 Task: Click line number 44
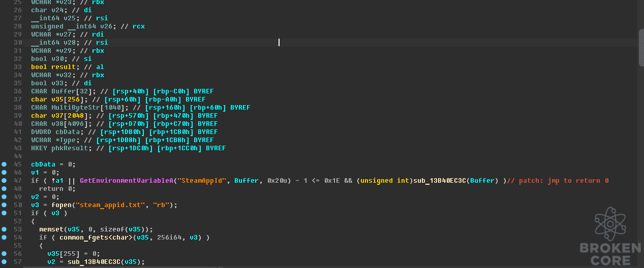pos(18,156)
